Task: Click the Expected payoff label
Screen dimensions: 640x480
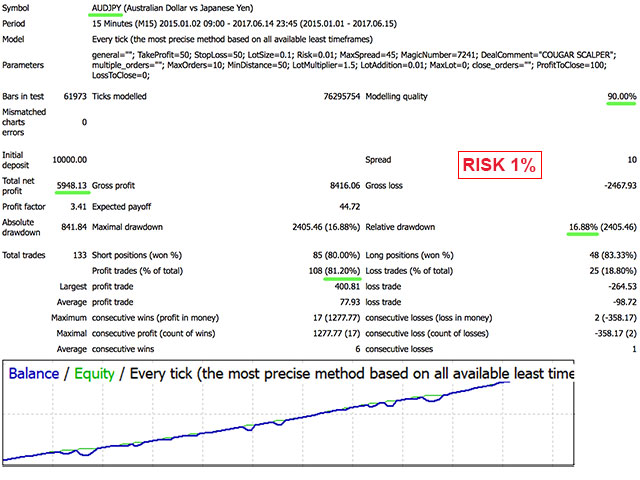Action: click(x=122, y=207)
